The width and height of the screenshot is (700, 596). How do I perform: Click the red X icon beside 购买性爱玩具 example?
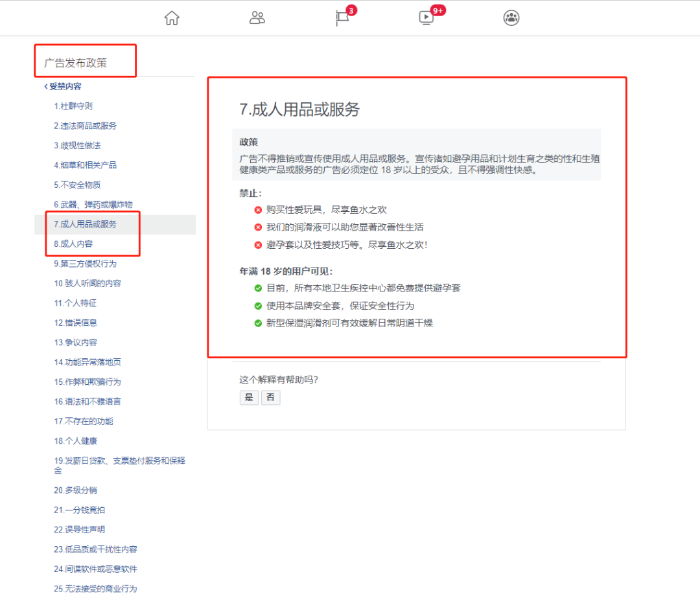pos(257,209)
